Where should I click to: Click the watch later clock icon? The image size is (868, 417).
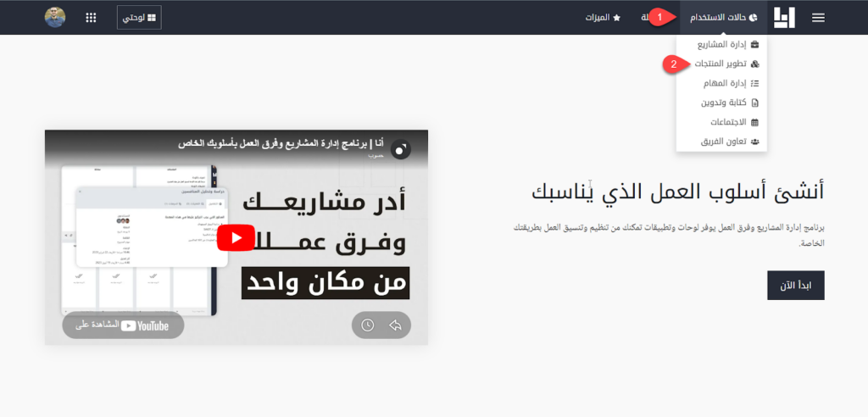(367, 325)
